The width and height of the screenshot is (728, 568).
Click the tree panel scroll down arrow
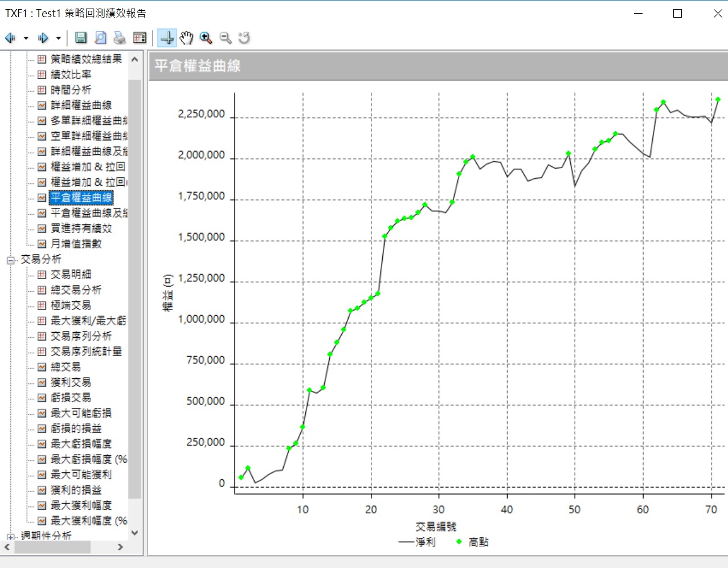pyautogui.click(x=135, y=533)
